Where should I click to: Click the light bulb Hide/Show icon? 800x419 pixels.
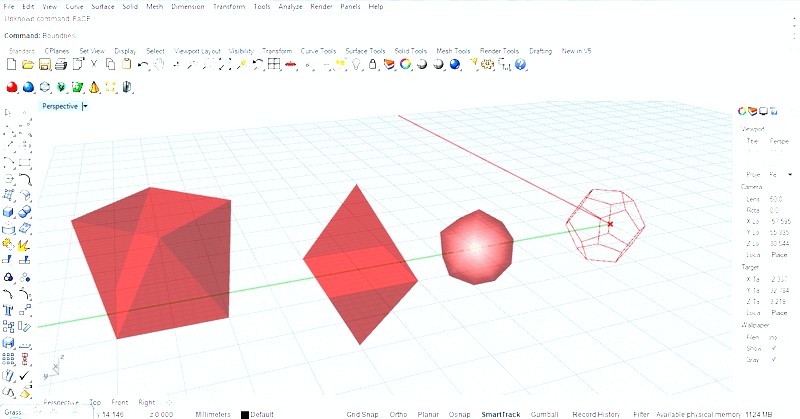coord(357,64)
